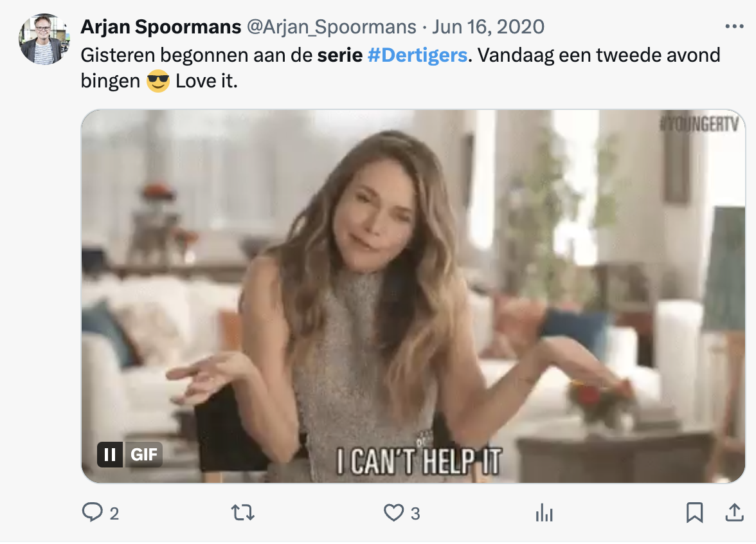Click the reply count number 2
This screenshot has width=756, height=544.
tap(114, 513)
